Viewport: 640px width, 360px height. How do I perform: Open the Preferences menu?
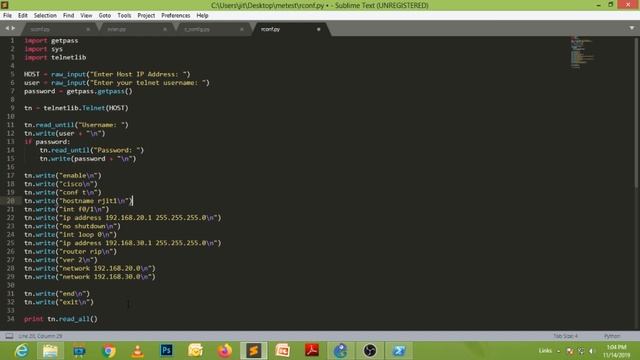[176, 16]
